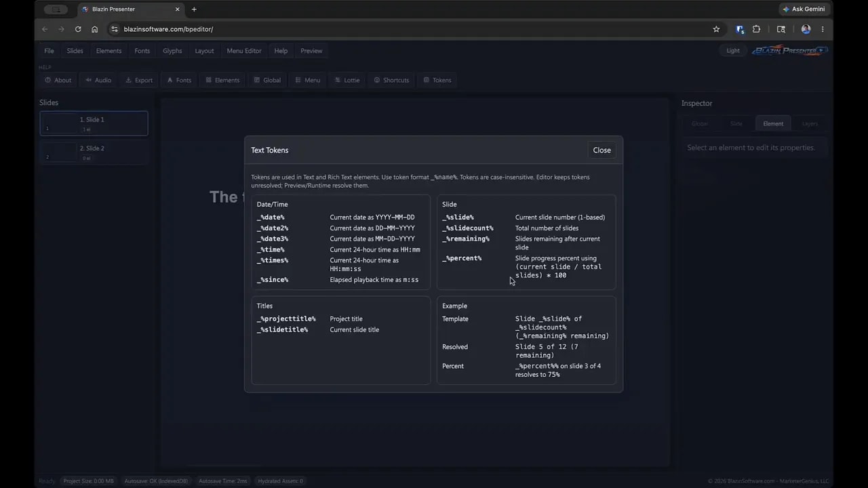Switch to Layers inspector tab

(x=810, y=124)
